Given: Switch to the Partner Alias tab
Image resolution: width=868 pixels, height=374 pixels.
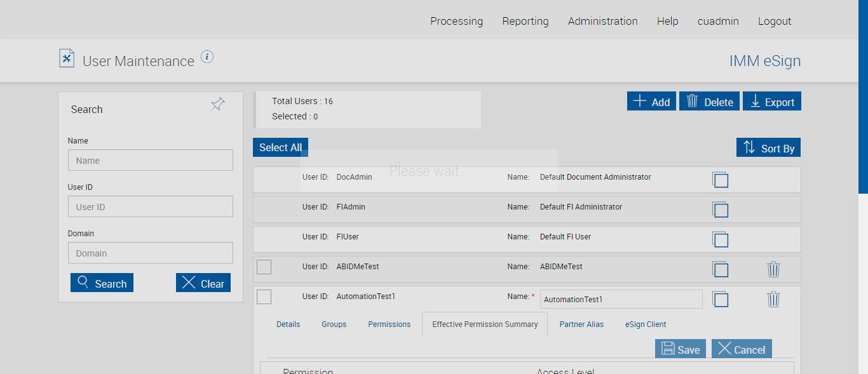Looking at the screenshot, I should [581, 324].
